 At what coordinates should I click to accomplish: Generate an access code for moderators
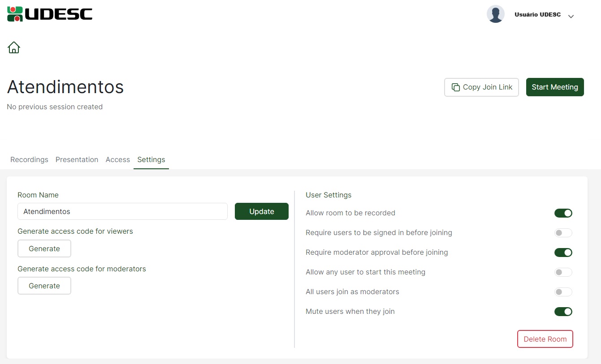(x=44, y=286)
